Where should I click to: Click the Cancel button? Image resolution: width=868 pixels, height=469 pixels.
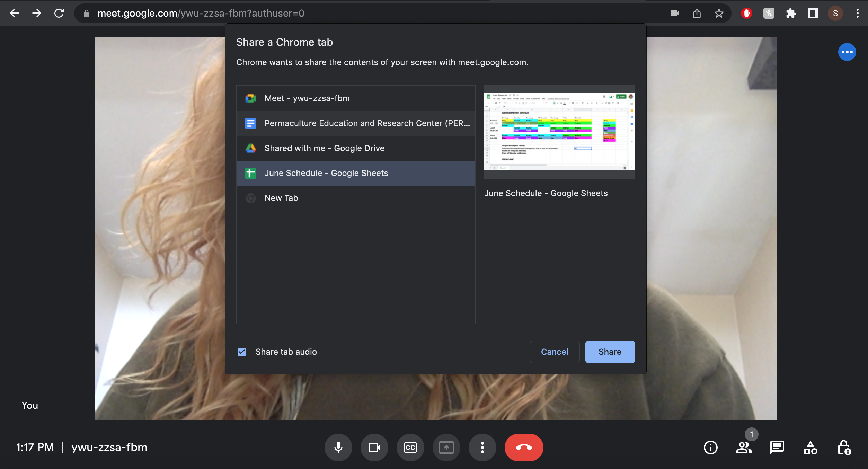click(555, 352)
